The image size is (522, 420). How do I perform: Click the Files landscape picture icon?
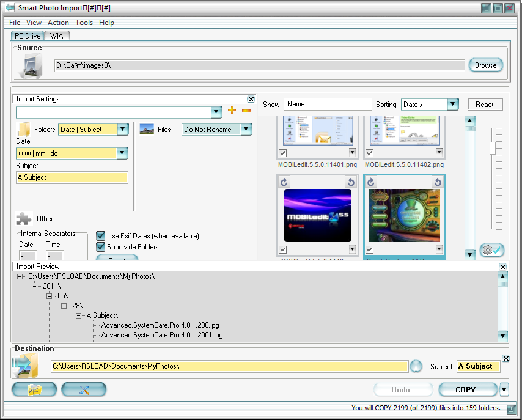click(x=147, y=129)
